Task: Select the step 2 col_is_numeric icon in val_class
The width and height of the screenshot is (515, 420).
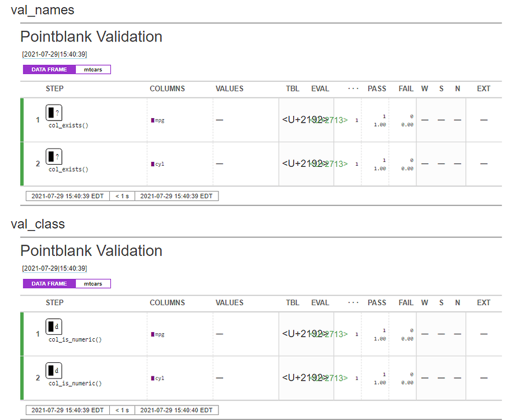Action: pyautogui.click(x=54, y=370)
